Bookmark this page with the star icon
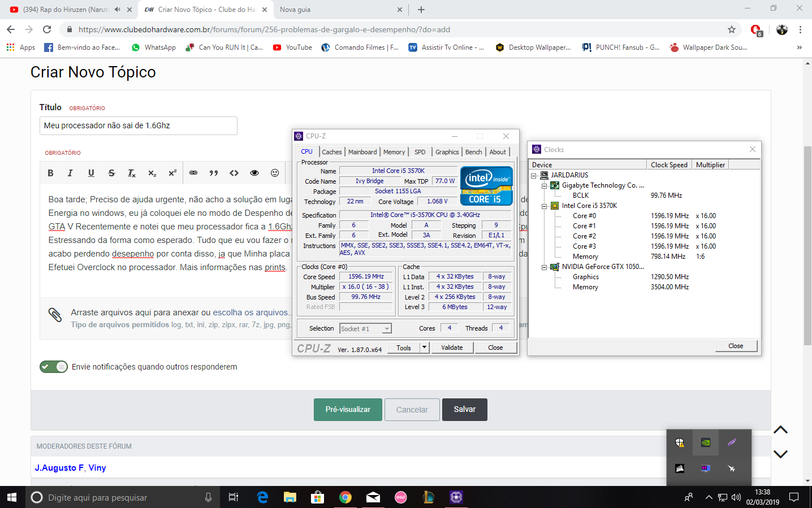 point(732,29)
